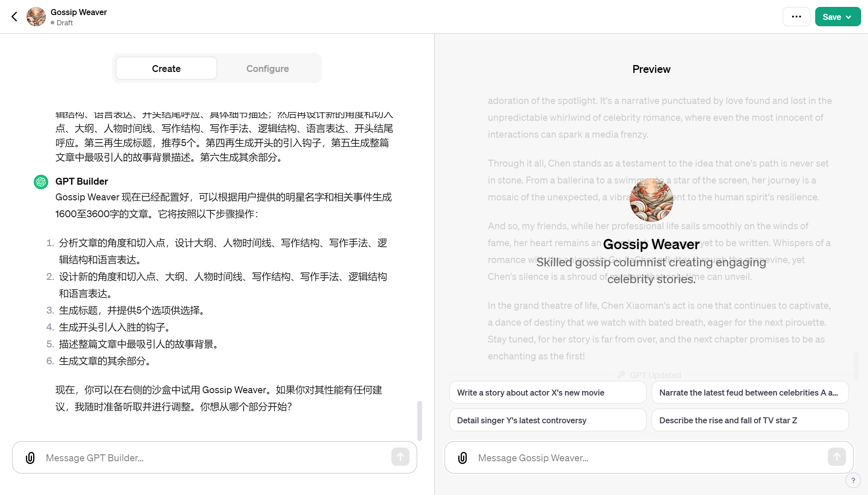The width and height of the screenshot is (868, 495).
Task: Click the 'Gossip Weaver' name in Preview
Action: pyautogui.click(x=651, y=244)
